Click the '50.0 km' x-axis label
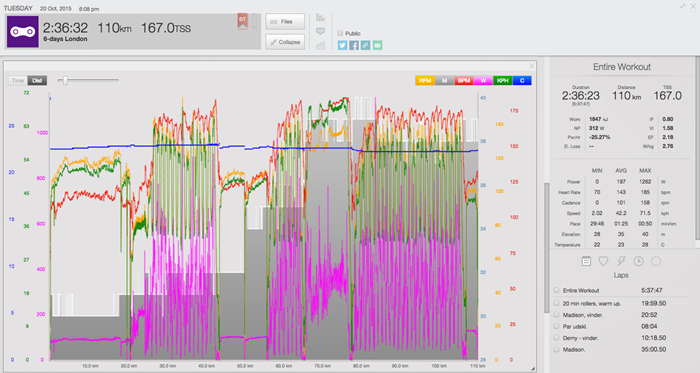The height and width of the screenshot is (373, 700). point(245,366)
